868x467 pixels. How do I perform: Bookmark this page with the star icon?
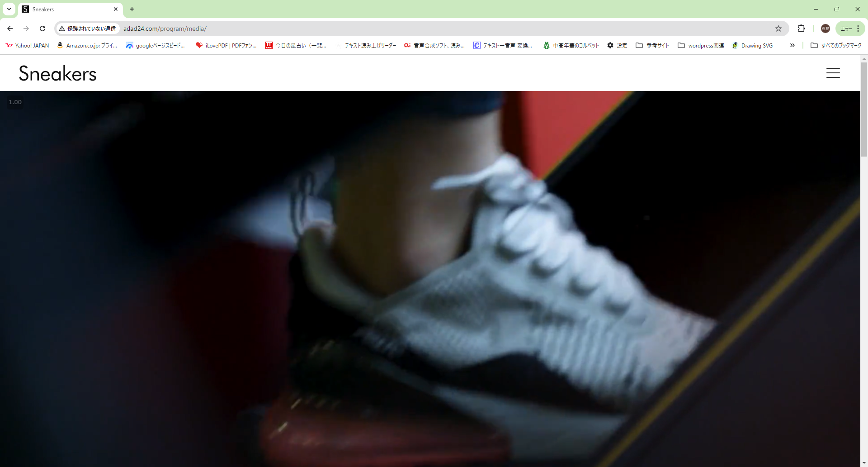tap(778, 29)
